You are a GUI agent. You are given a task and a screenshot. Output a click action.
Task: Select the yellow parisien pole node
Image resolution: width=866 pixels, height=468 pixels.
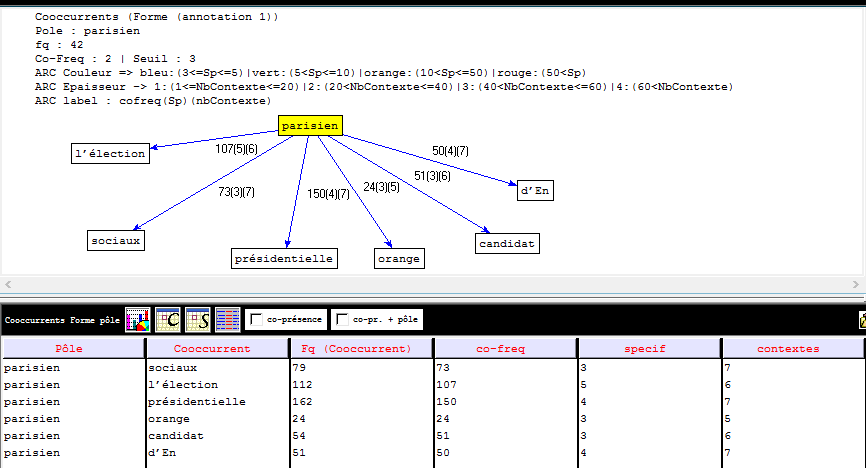(310, 125)
